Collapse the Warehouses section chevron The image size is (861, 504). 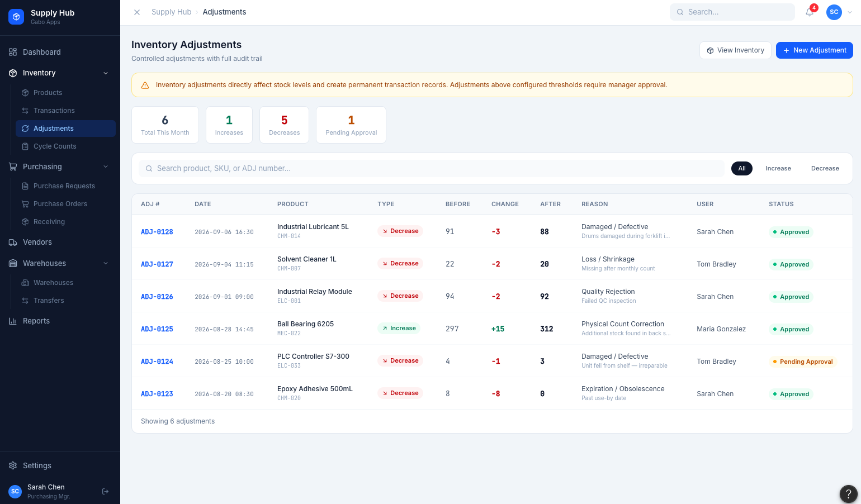106,263
